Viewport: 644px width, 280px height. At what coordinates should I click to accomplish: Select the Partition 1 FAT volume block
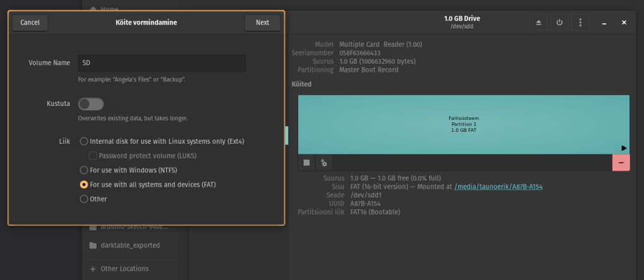[463, 124]
